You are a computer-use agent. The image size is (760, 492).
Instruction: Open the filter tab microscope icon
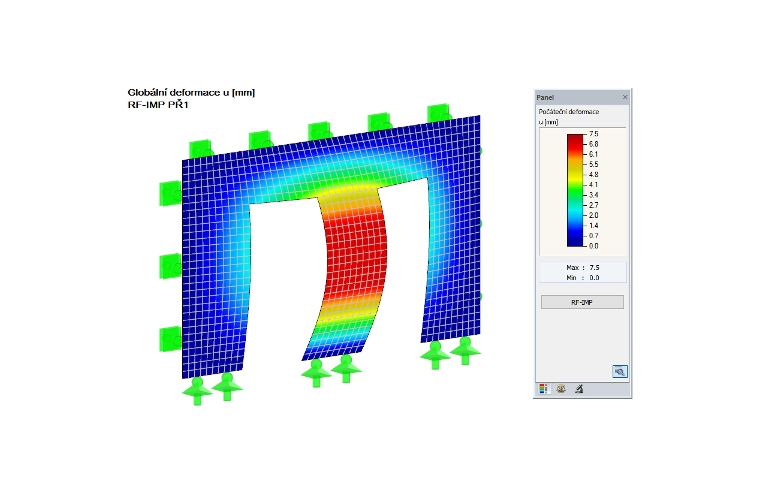click(x=579, y=389)
